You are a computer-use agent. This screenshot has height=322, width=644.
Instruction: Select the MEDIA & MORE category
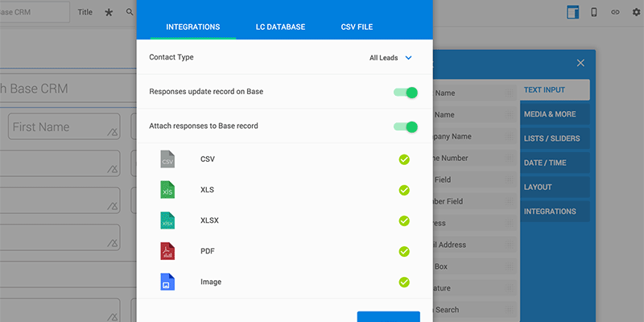pos(555,114)
